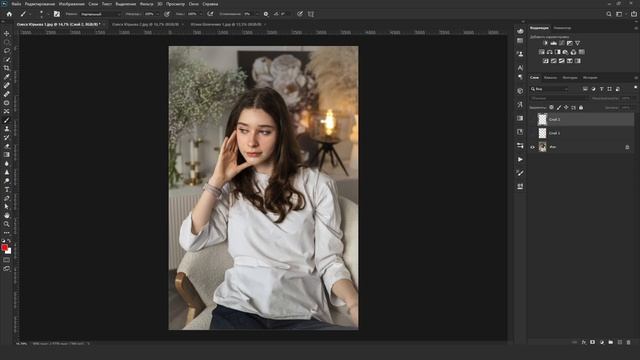Open brush blend mode dropdown

[x=100, y=14]
